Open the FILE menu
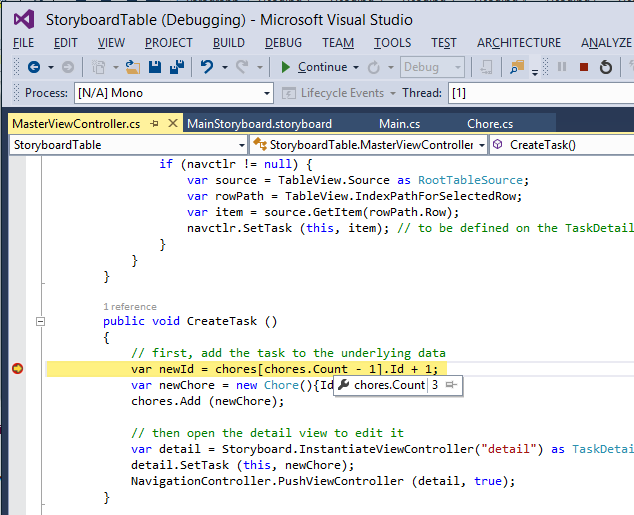634x515 pixels. pyautogui.click(x=23, y=43)
